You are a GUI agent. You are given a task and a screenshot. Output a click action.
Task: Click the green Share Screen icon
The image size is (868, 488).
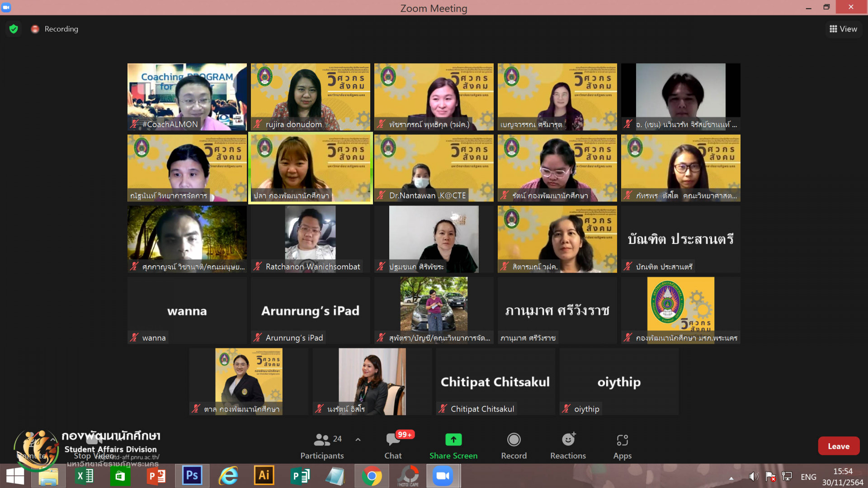point(453,439)
